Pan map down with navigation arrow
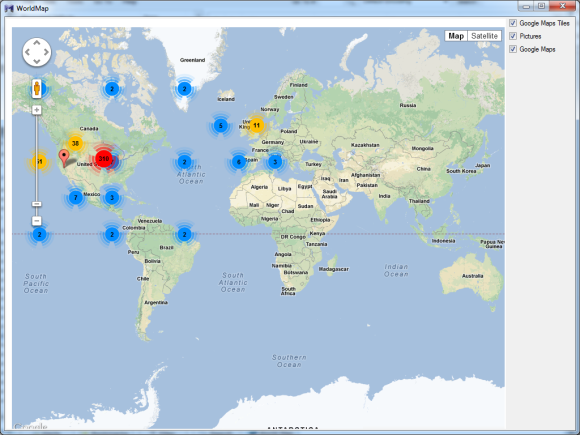The width and height of the screenshot is (580, 435). pyautogui.click(x=37, y=61)
